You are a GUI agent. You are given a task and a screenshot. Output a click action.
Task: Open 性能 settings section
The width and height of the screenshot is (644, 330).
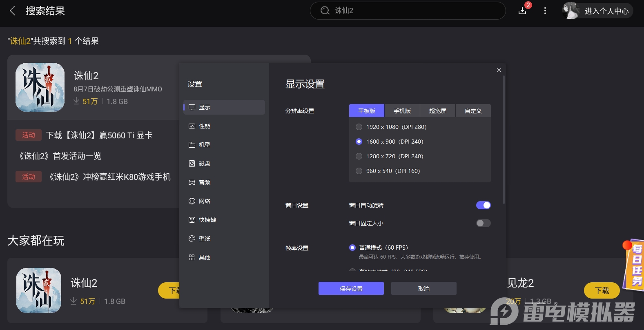coord(224,126)
